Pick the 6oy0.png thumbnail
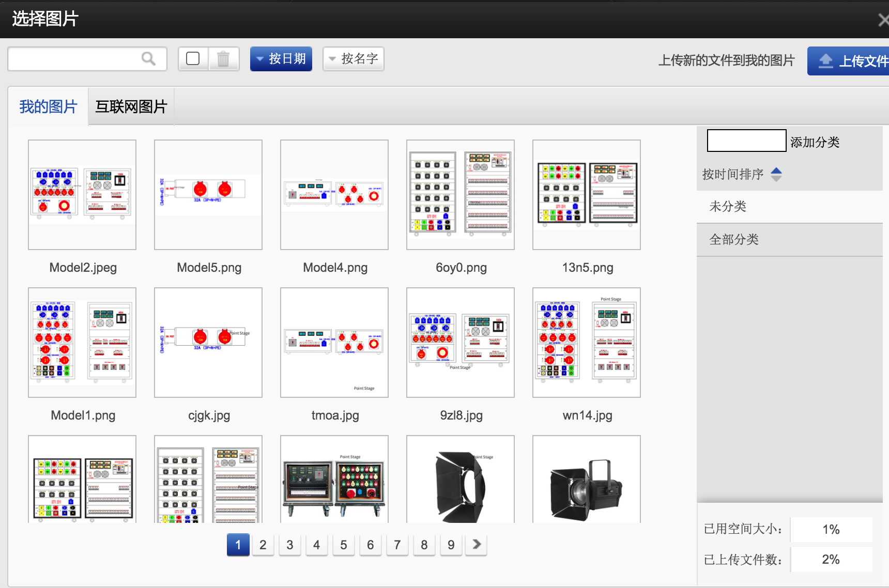889x588 pixels. tap(461, 195)
